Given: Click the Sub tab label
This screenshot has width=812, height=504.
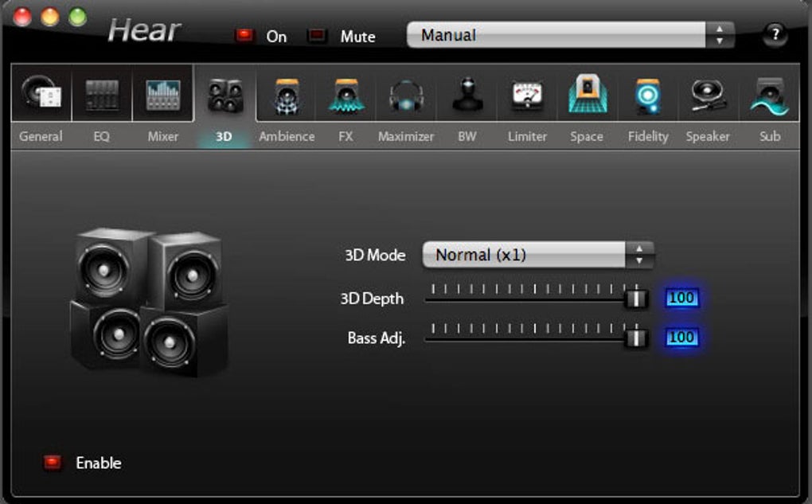Looking at the screenshot, I should [770, 136].
